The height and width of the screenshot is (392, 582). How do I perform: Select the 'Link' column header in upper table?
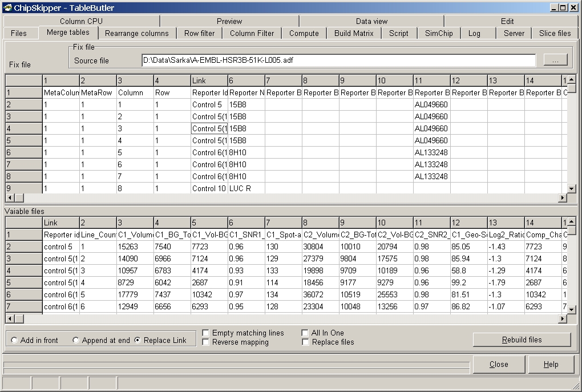pos(209,80)
